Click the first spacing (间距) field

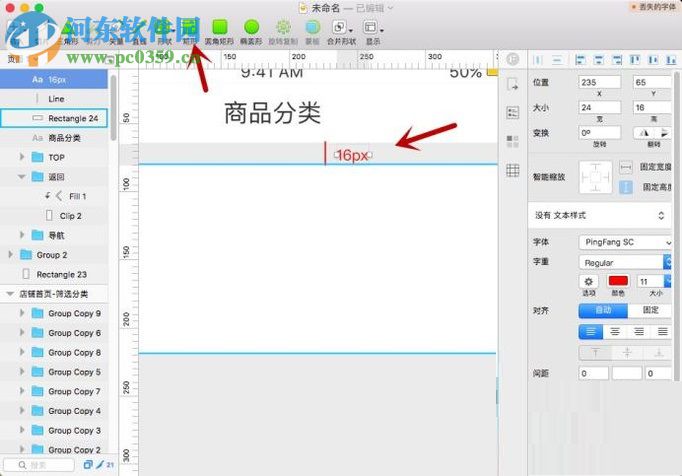coord(593,373)
